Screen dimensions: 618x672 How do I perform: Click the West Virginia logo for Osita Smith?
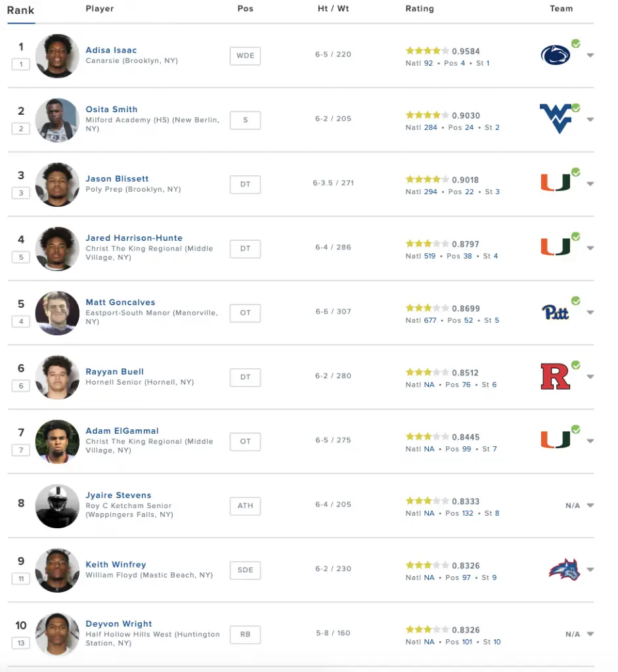(556, 119)
